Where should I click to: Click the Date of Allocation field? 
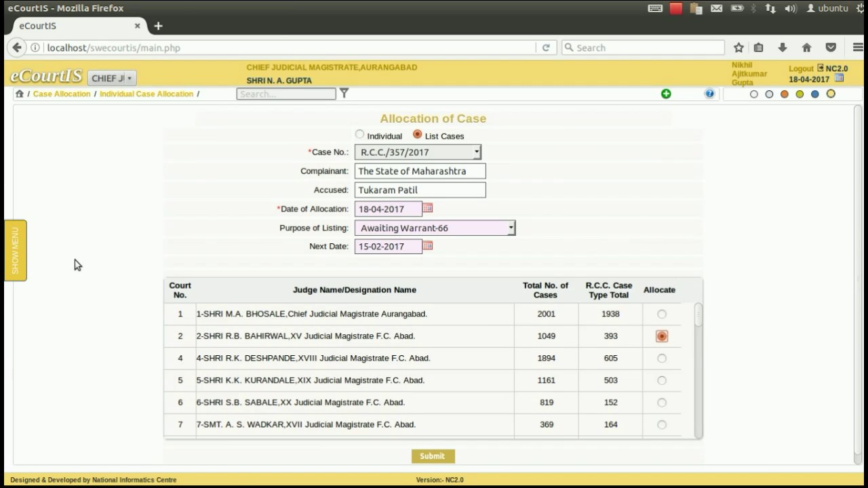(388, 209)
